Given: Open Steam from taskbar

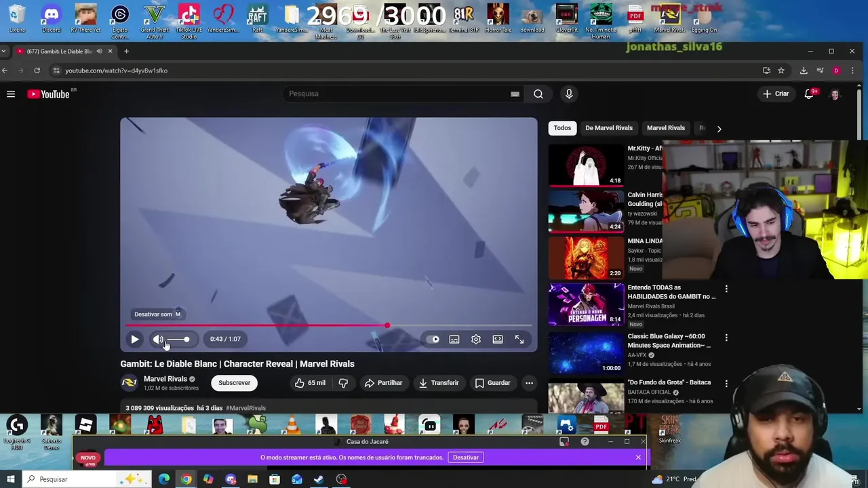Looking at the screenshot, I should tap(319, 479).
